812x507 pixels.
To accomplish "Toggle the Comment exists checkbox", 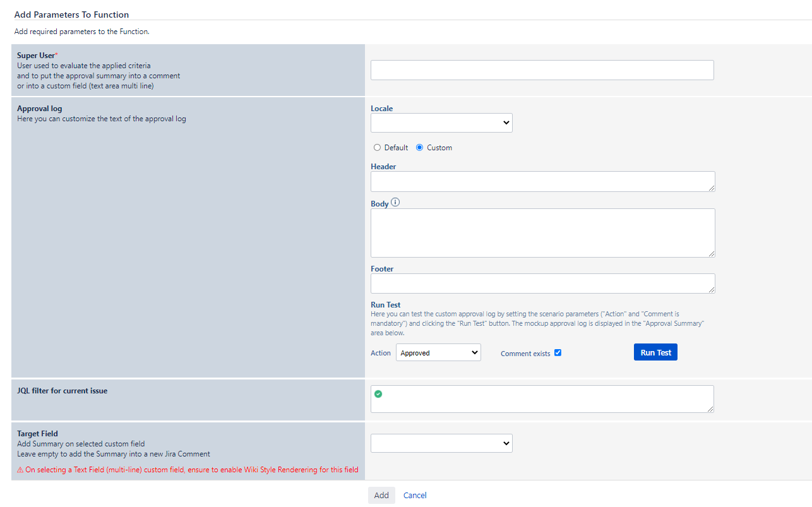I will [x=558, y=353].
